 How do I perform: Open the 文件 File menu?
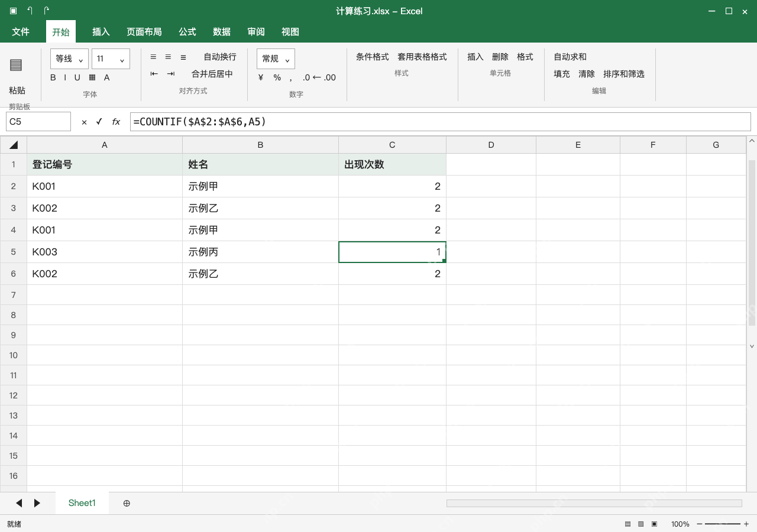coord(21,32)
